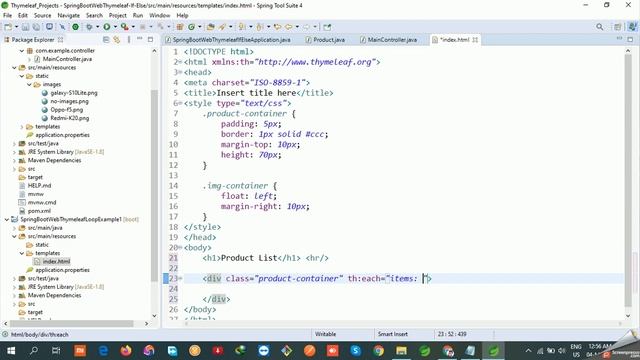Close the index.html editor tab
The image size is (640, 360).
475,40
